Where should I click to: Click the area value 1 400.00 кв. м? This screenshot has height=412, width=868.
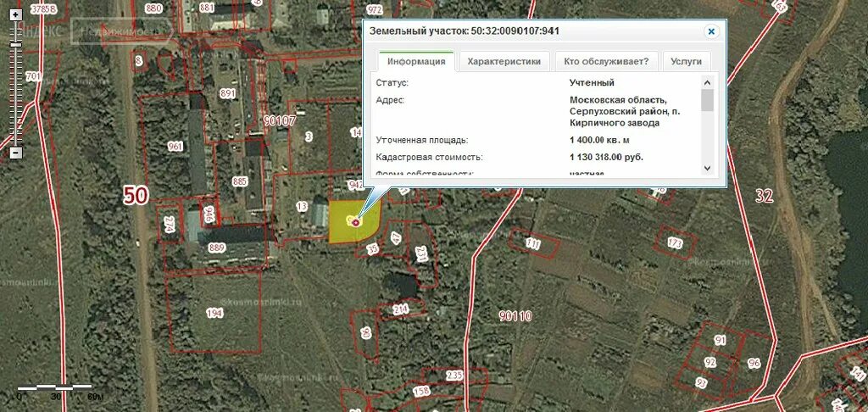(599, 140)
